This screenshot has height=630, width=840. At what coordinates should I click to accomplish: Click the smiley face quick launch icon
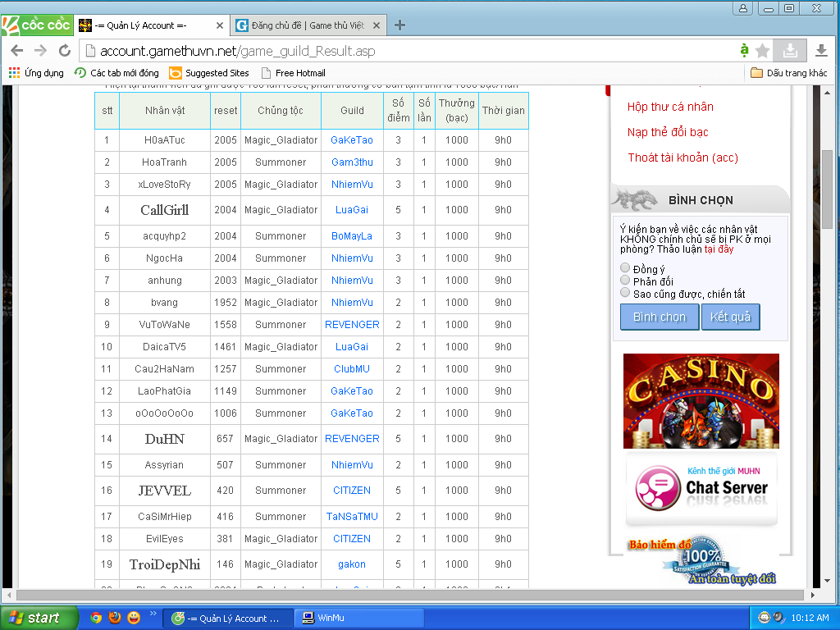(x=134, y=618)
